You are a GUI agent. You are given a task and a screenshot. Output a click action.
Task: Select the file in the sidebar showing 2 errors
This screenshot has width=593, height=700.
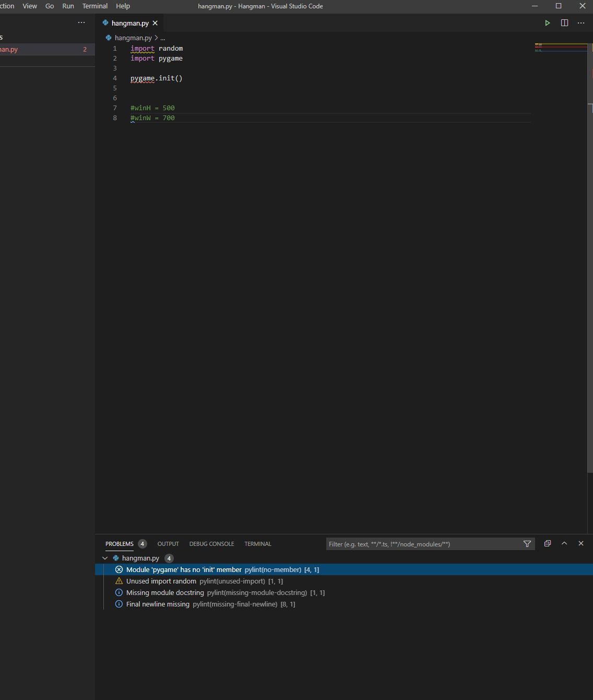(x=47, y=50)
